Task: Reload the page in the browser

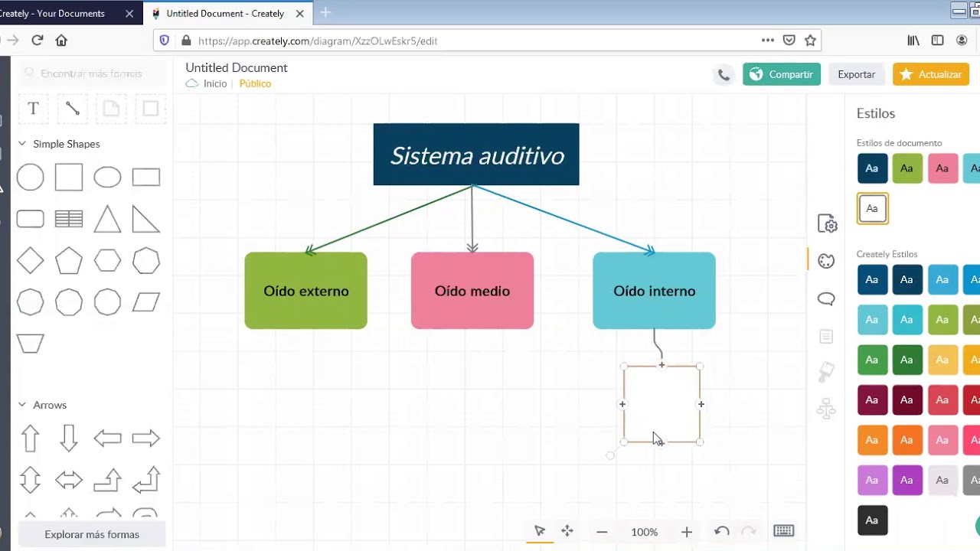Action: pyautogui.click(x=37, y=41)
